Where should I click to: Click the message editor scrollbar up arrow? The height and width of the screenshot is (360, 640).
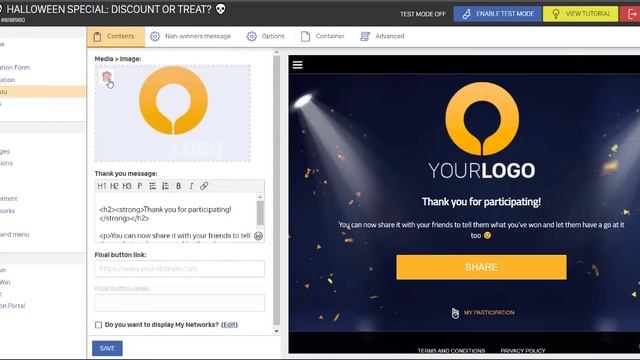[x=260, y=197]
